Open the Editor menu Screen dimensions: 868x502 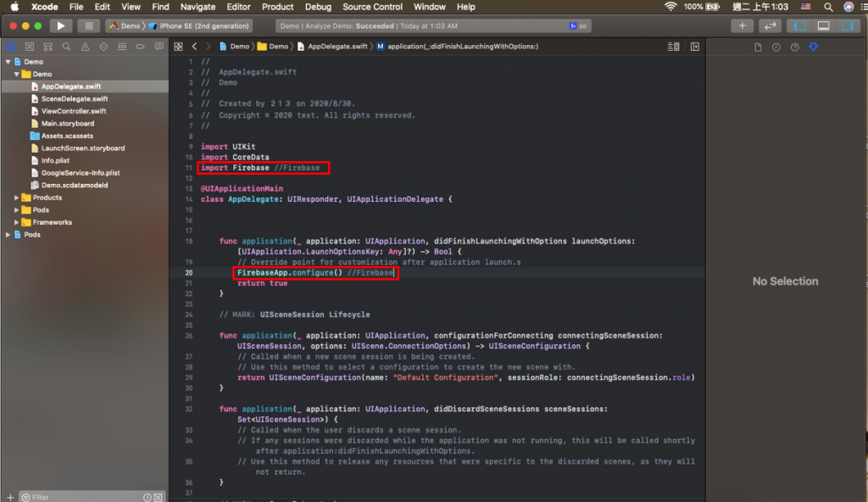238,7
